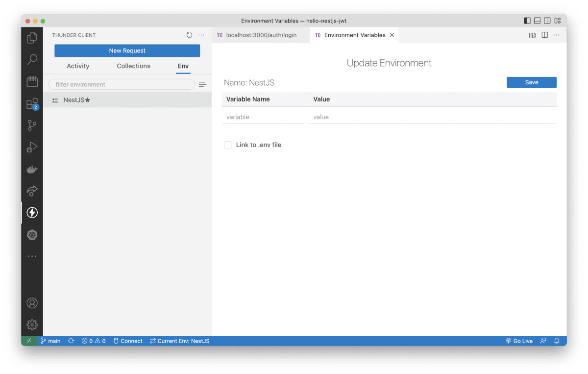Show additional views via ellipsis in activity bar
The image size is (588, 374).
[x=32, y=256]
